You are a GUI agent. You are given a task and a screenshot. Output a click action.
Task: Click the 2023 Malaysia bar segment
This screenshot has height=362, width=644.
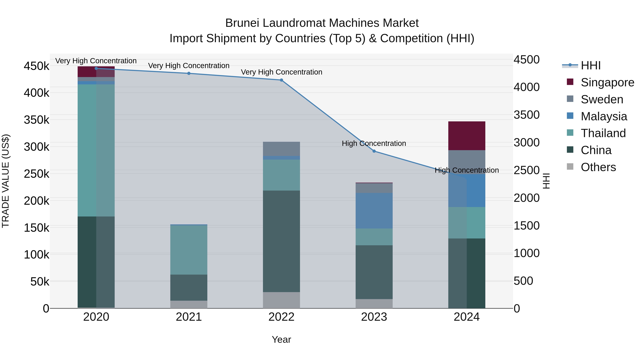[374, 211]
